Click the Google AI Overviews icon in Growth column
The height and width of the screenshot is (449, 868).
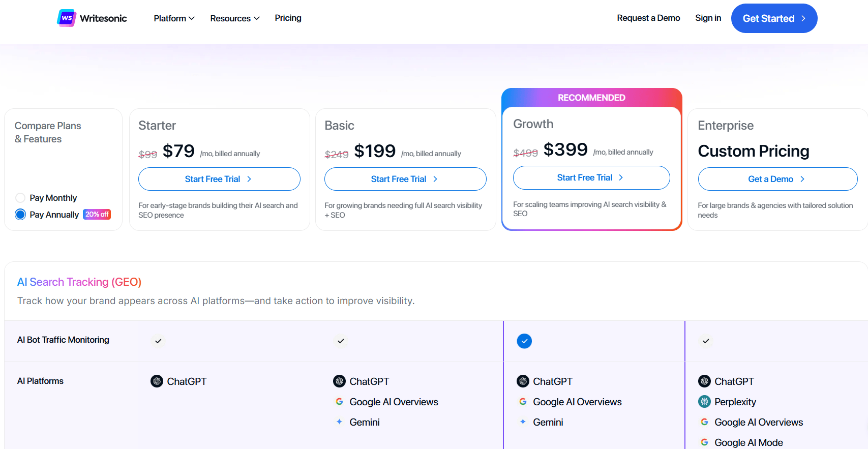click(523, 402)
